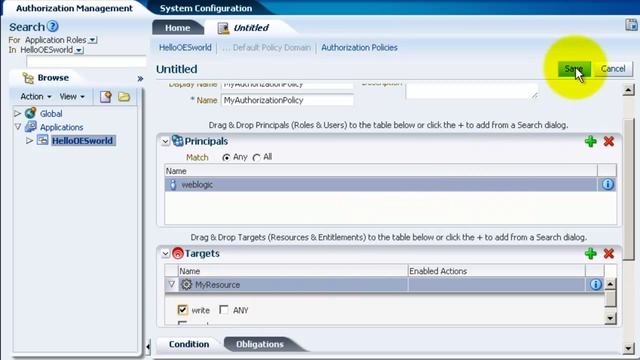The image size is (640, 360).
Task: Add a principal with the green plus
Action: click(590, 142)
